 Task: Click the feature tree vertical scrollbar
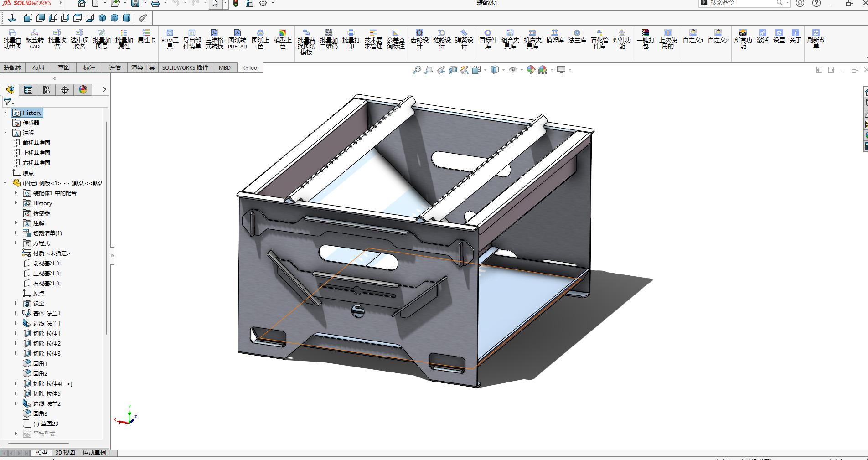point(106,228)
